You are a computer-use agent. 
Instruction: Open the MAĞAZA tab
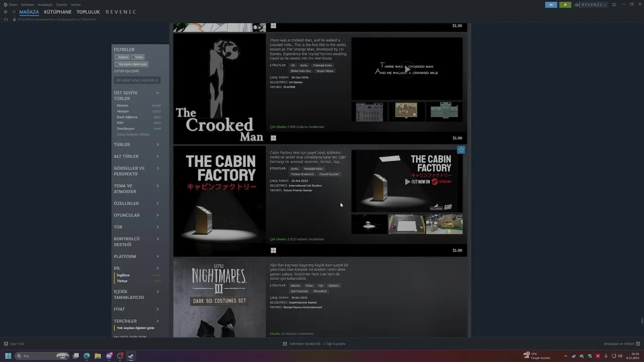(x=29, y=12)
